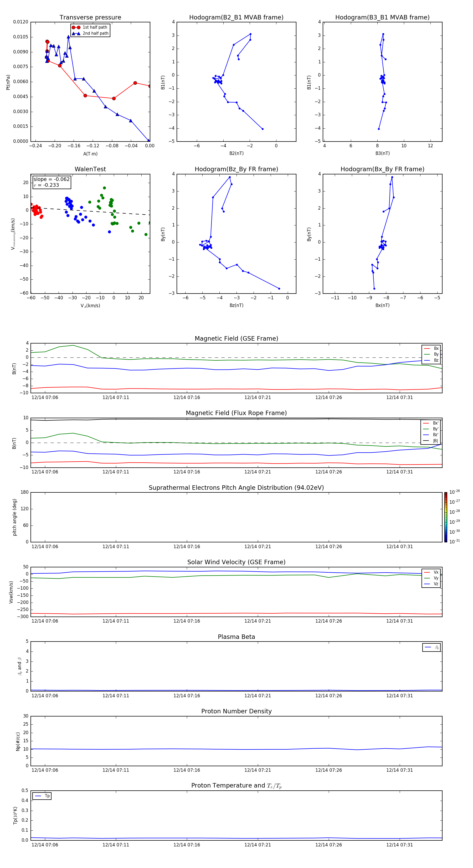473x868 pixels.
Task: Click the 'Bz(nT)' x-axis label
Action: 236,305
